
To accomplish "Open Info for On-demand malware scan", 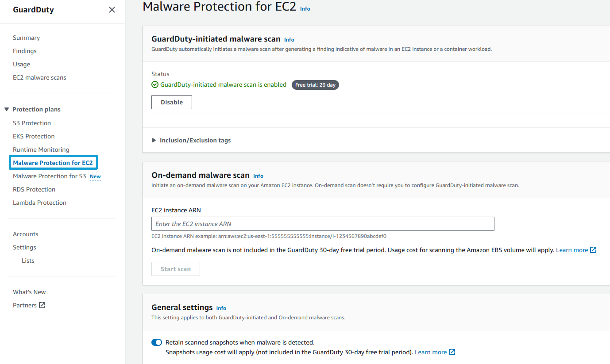I will pos(258,176).
